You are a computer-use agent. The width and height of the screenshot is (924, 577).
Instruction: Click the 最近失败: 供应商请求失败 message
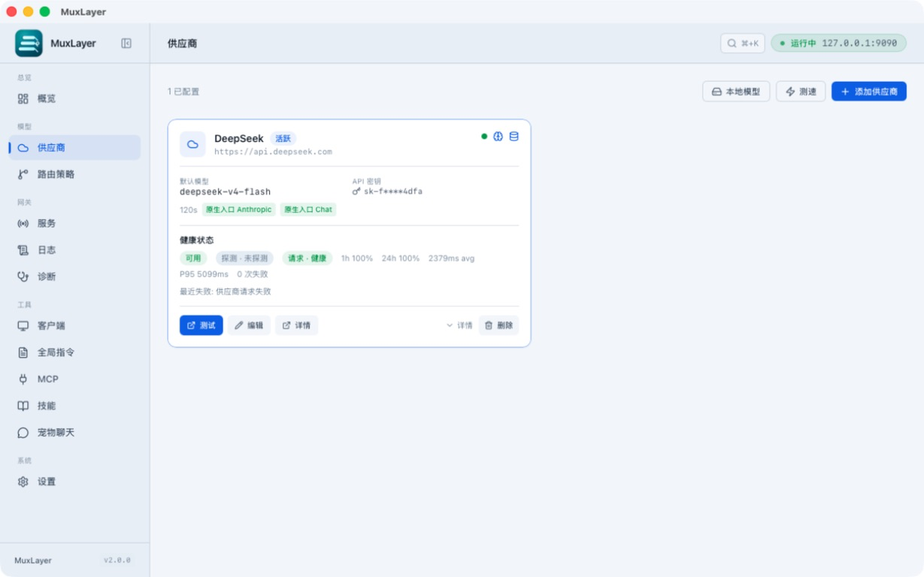tap(225, 292)
